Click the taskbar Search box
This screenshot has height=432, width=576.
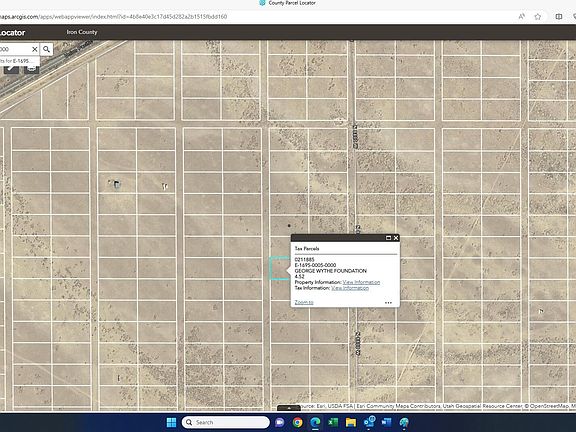click(226, 422)
